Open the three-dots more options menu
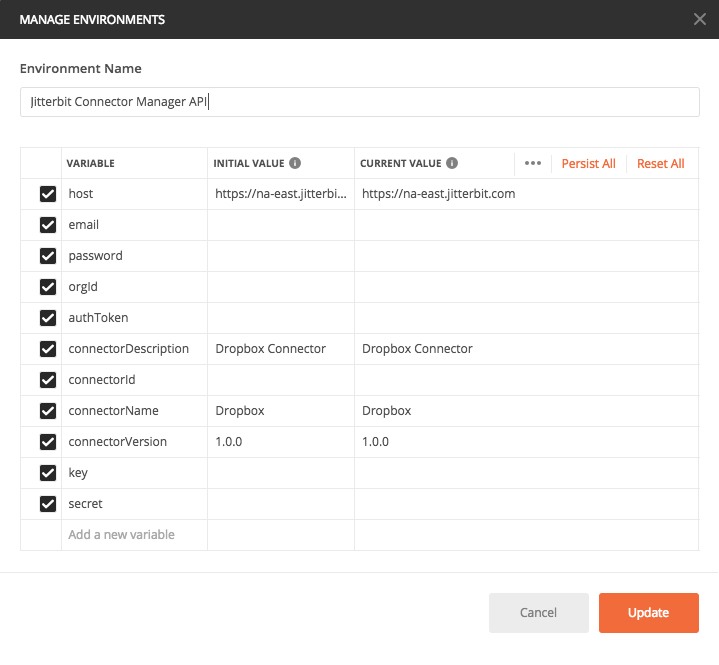Image resolution: width=719 pixels, height=665 pixels. point(533,163)
